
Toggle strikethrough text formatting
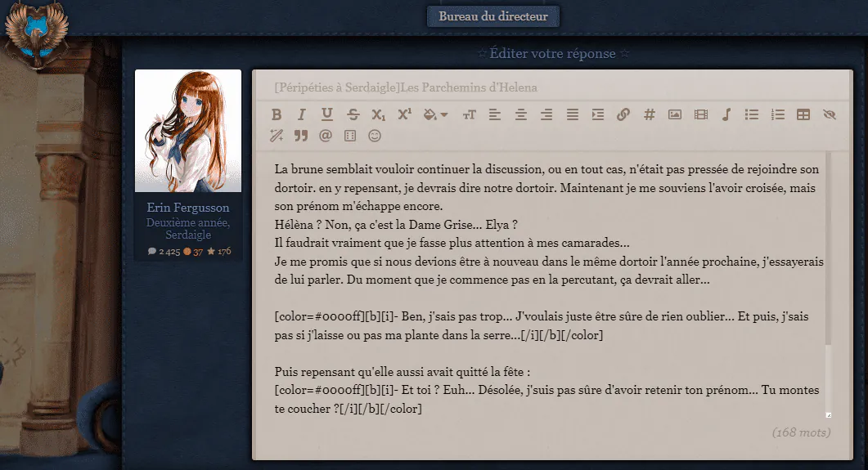coord(353,114)
